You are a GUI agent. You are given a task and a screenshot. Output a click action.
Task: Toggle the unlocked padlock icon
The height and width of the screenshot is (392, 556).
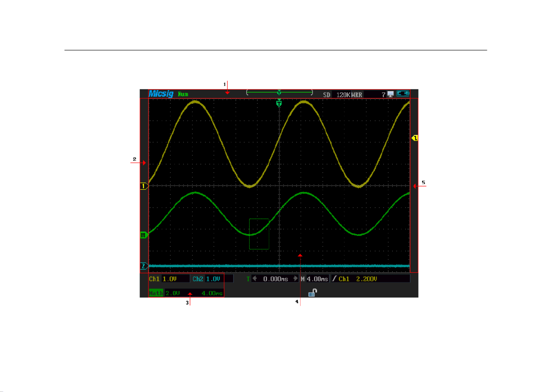coord(313,293)
